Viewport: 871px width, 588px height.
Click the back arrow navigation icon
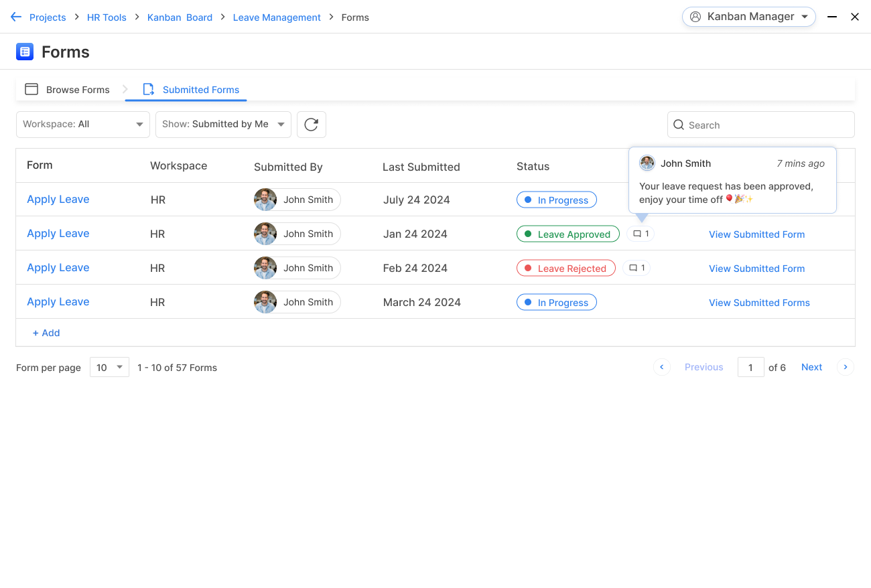point(15,17)
